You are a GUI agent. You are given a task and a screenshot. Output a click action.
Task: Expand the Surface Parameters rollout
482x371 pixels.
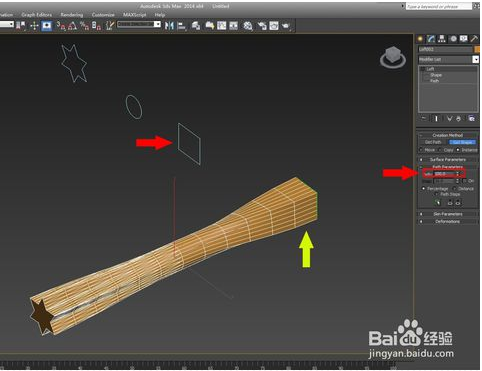click(x=448, y=159)
